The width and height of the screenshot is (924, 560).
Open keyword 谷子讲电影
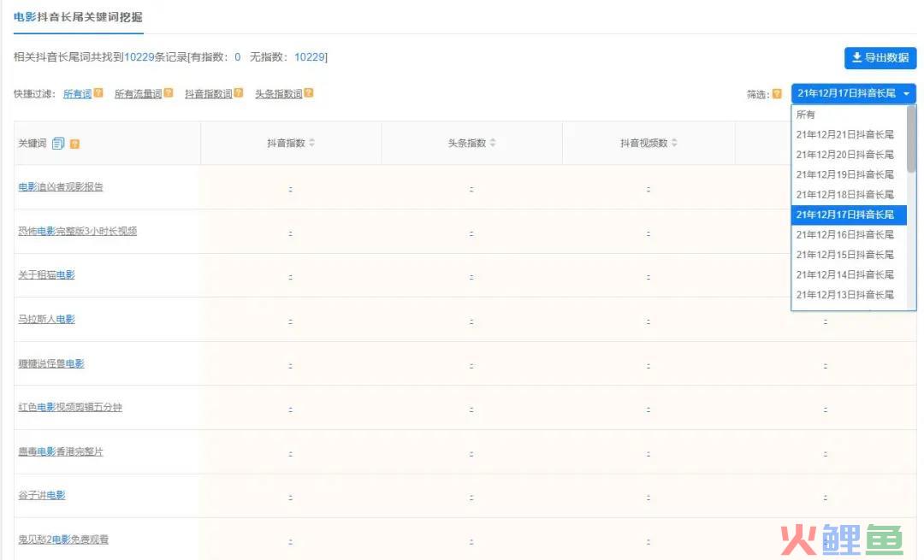[x=42, y=495]
